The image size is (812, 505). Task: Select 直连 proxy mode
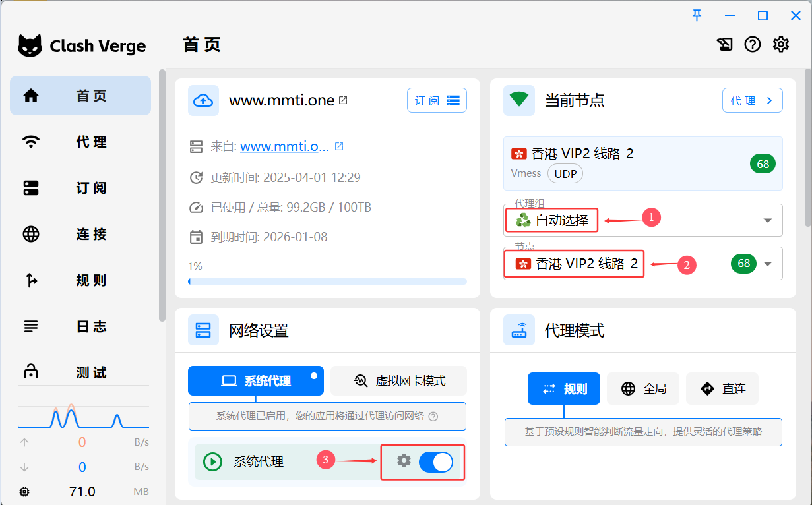(722, 389)
